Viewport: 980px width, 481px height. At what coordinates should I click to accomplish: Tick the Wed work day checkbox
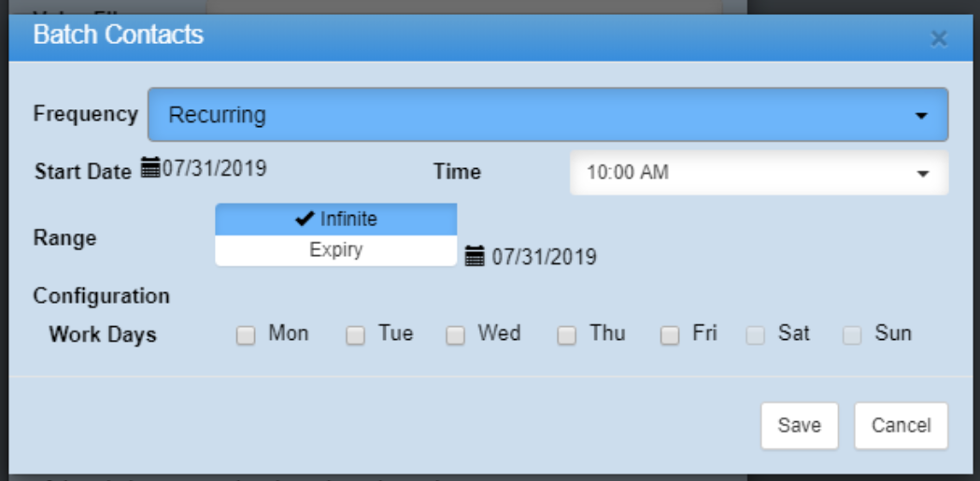pos(455,336)
